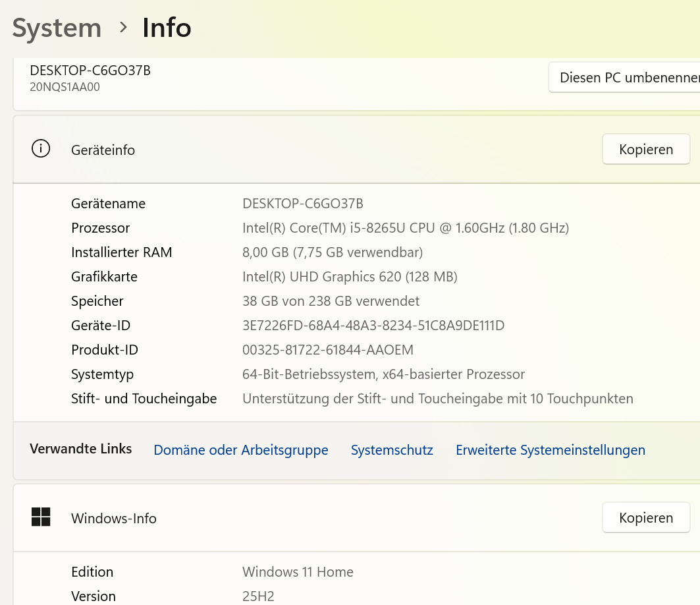Select Intel(R) UHD Graphics 620 value
The height and width of the screenshot is (605, 700).
tap(350, 277)
